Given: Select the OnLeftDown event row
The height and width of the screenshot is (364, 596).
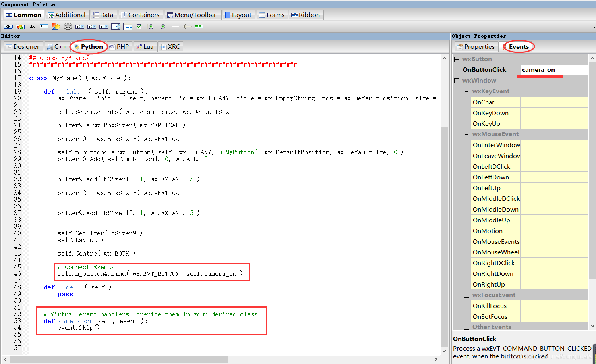Looking at the screenshot, I should tap(530, 177).
